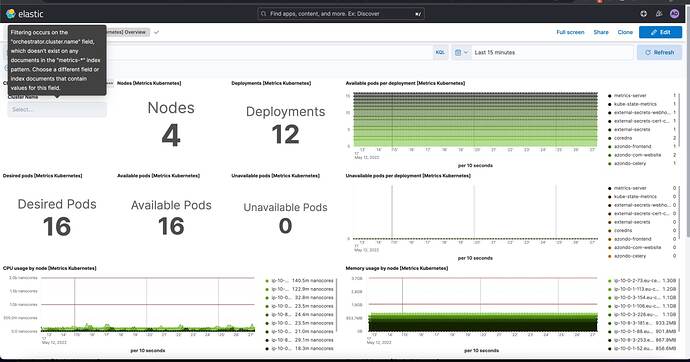
Task: Open the help menu icon in header
Action: 643,14
